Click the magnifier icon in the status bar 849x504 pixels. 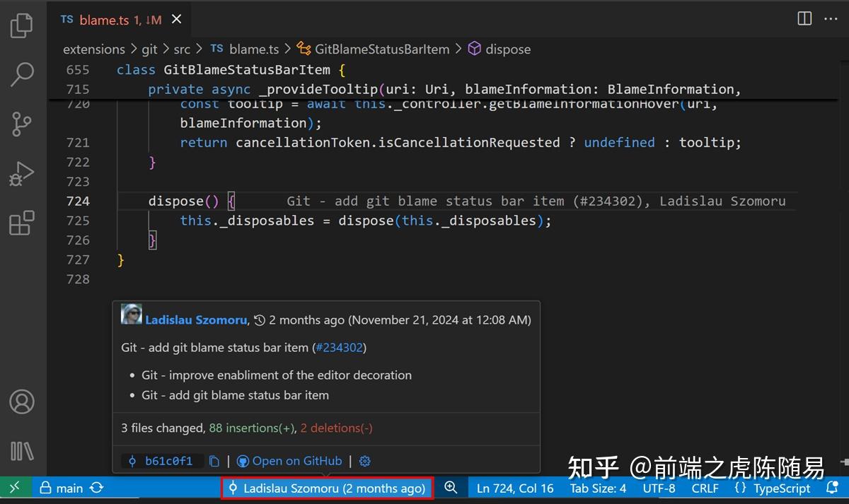(x=451, y=488)
